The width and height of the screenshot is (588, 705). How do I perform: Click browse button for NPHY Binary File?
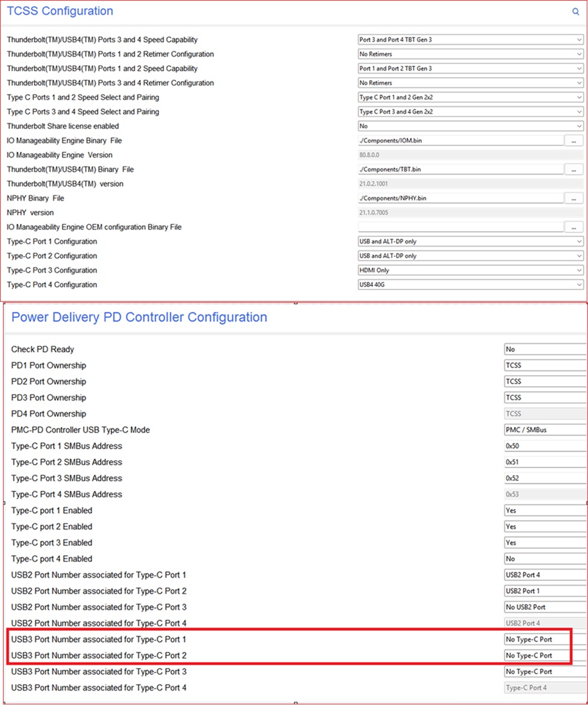pyautogui.click(x=574, y=199)
